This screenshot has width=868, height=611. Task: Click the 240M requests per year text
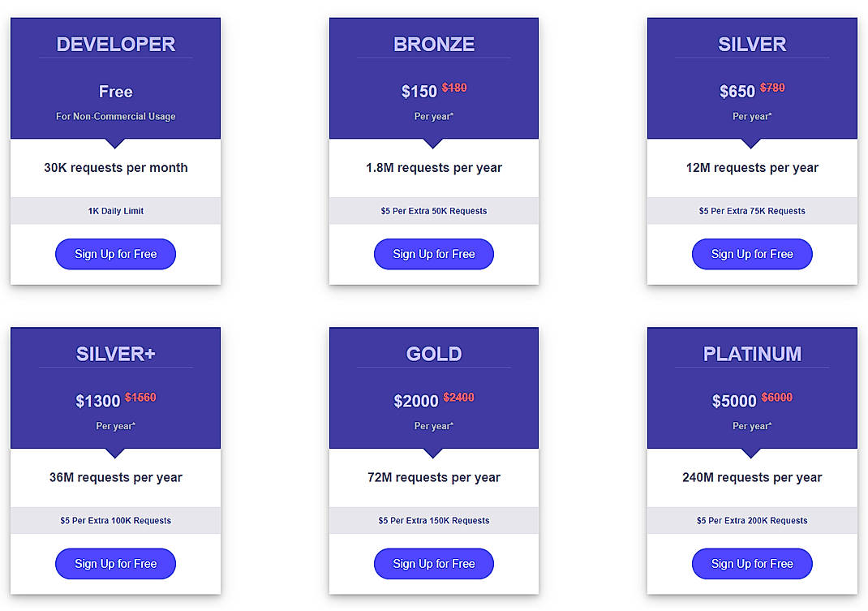coord(751,478)
